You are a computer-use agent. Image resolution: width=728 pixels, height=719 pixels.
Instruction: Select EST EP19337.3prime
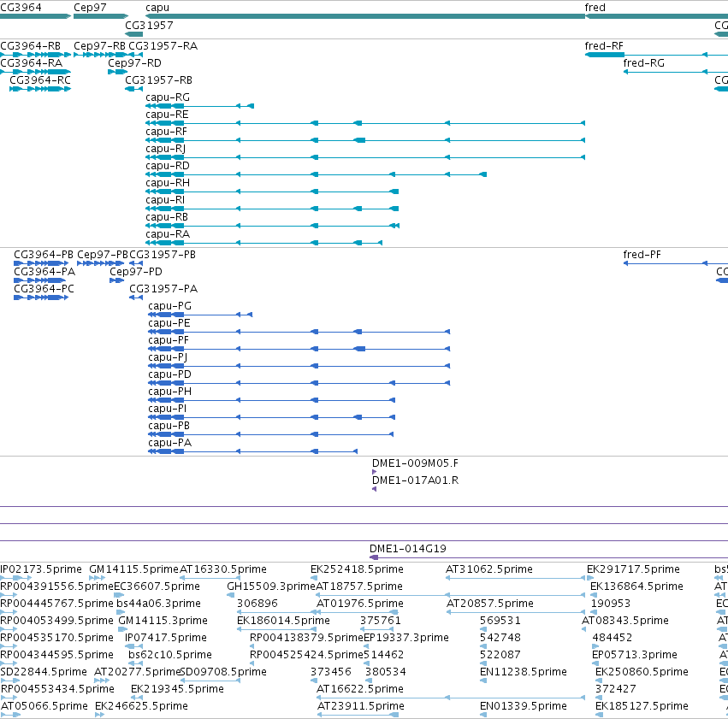tap(406, 638)
